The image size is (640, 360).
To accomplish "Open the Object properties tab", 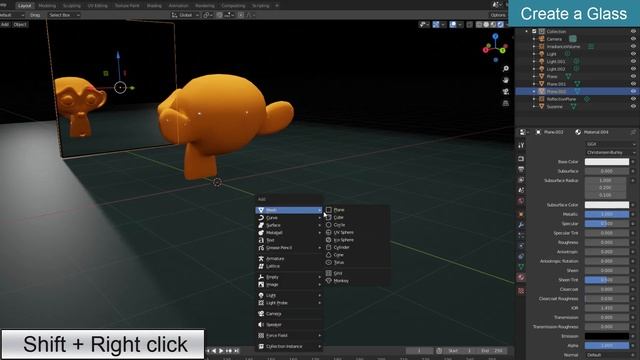I will [521, 214].
